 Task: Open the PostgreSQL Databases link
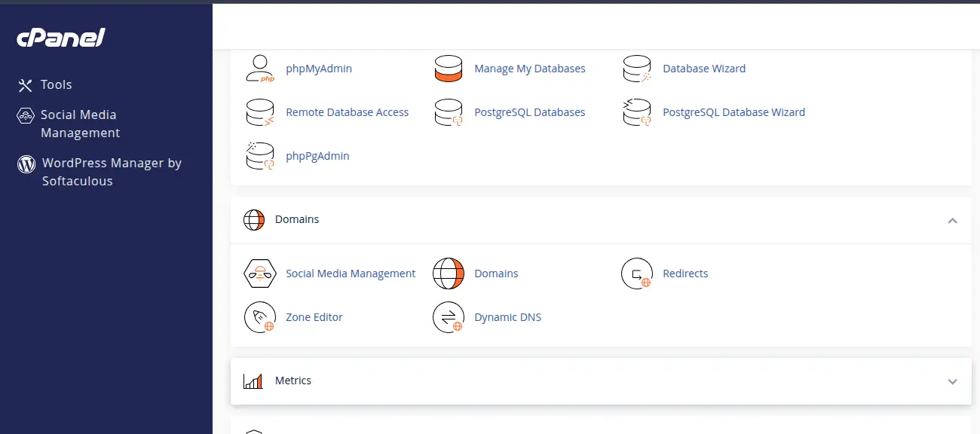coord(530,112)
